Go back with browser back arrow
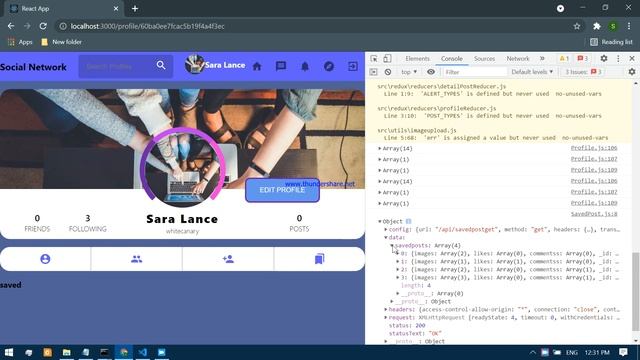640x360 pixels. [11, 26]
